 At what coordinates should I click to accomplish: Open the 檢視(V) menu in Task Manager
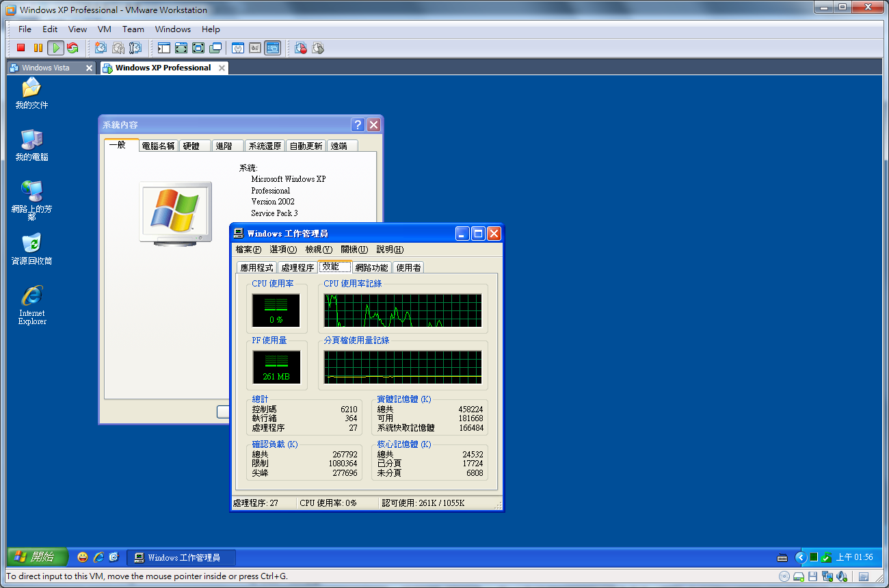[x=318, y=250]
